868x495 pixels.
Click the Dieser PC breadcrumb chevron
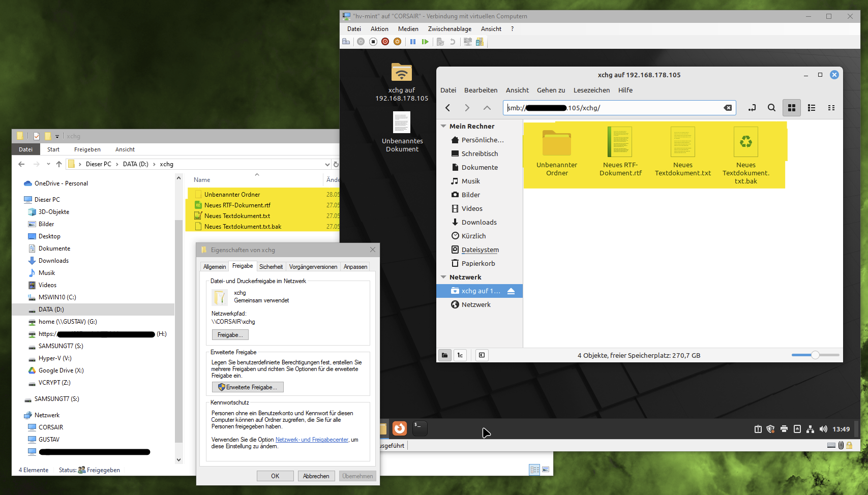(117, 164)
